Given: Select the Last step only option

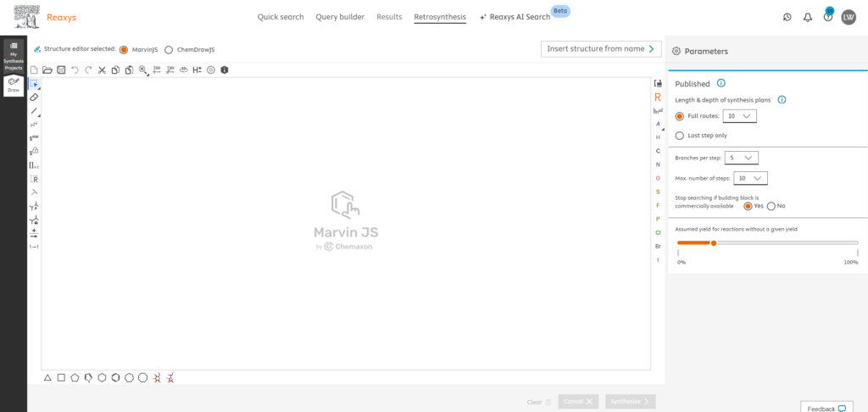Looking at the screenshot, I should 680,135.
